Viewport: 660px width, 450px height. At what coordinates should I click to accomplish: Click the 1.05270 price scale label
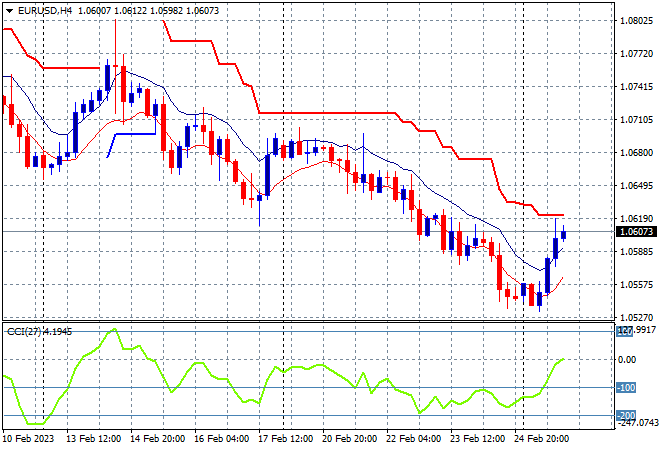pos(637,317)
